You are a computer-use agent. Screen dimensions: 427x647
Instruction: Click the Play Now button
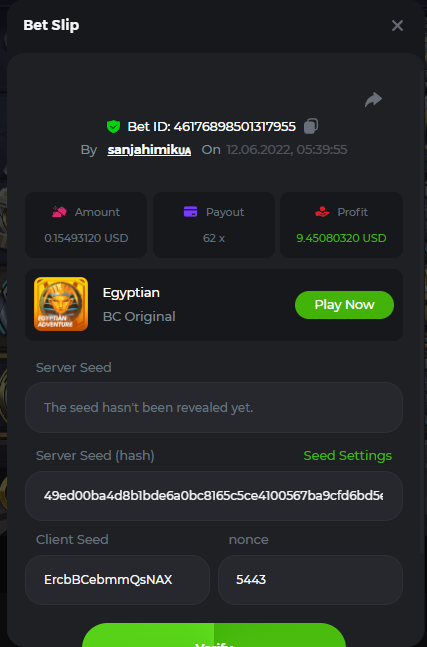[344, 305]
